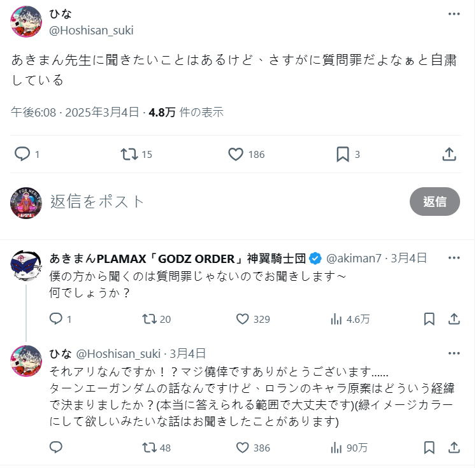Like akiman7's reply with 329 likes
The width and height of the screenshot is (476, 468).
[242, 319]
